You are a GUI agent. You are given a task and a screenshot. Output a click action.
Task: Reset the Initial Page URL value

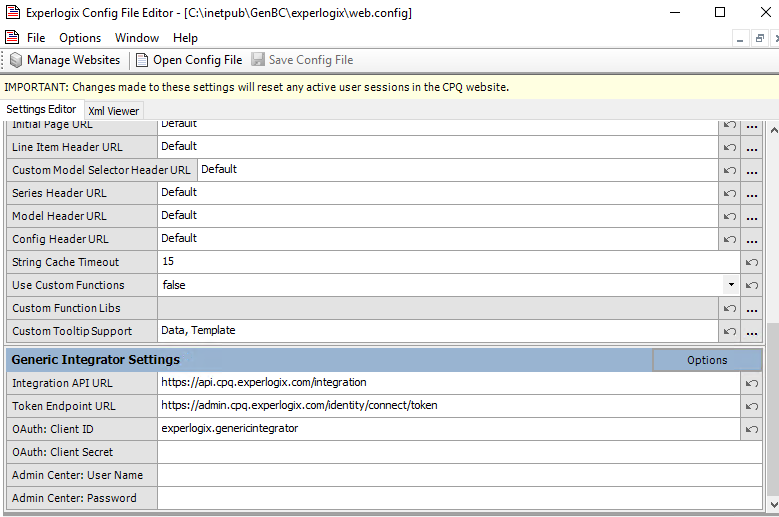729,125
